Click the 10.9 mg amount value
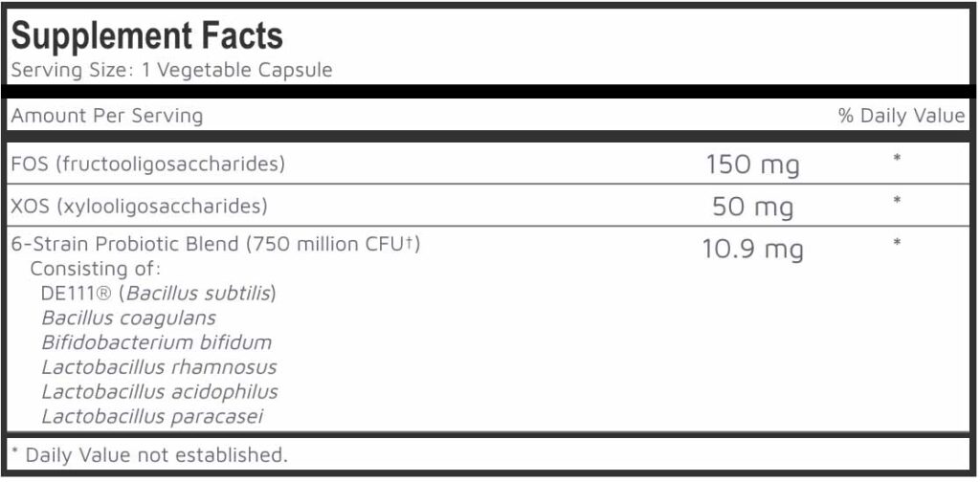This screenshot has width=980, height=482. tap(753, 250)
